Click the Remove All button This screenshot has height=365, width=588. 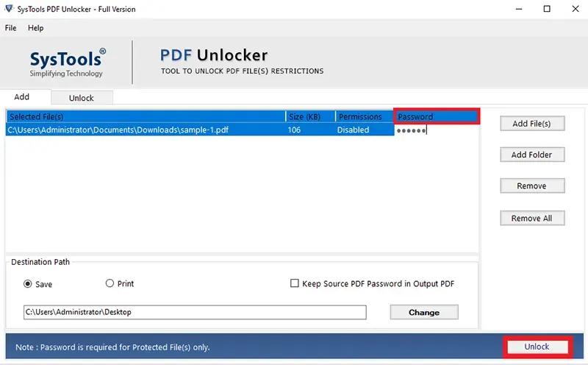click(x=531, y=218)
